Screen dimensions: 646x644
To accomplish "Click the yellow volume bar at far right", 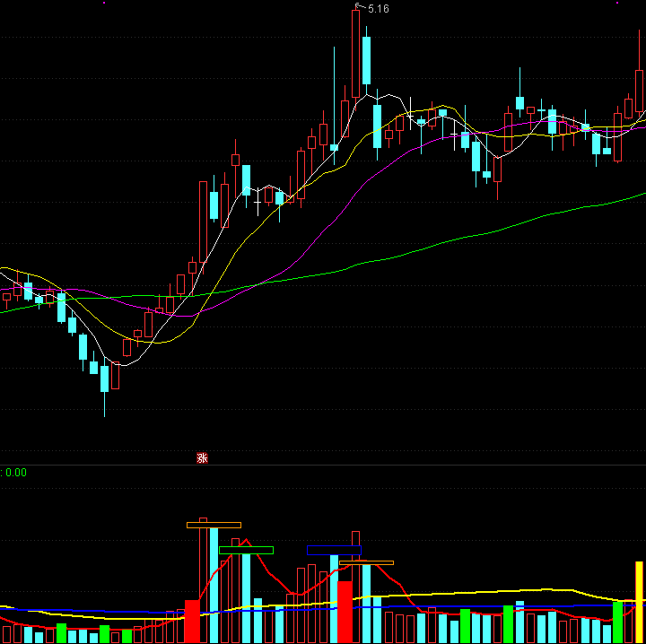I will tap(639, 603).
